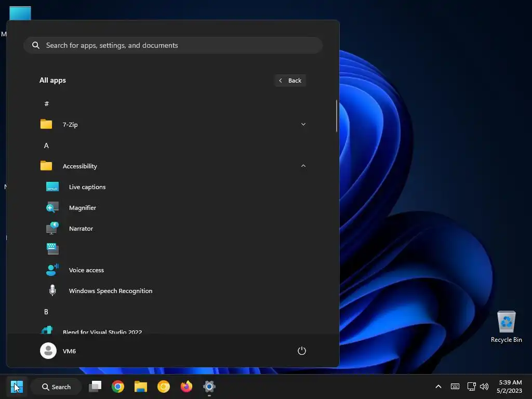Open the yellow Chrome Canary taskbar icon

coord(164,387)
